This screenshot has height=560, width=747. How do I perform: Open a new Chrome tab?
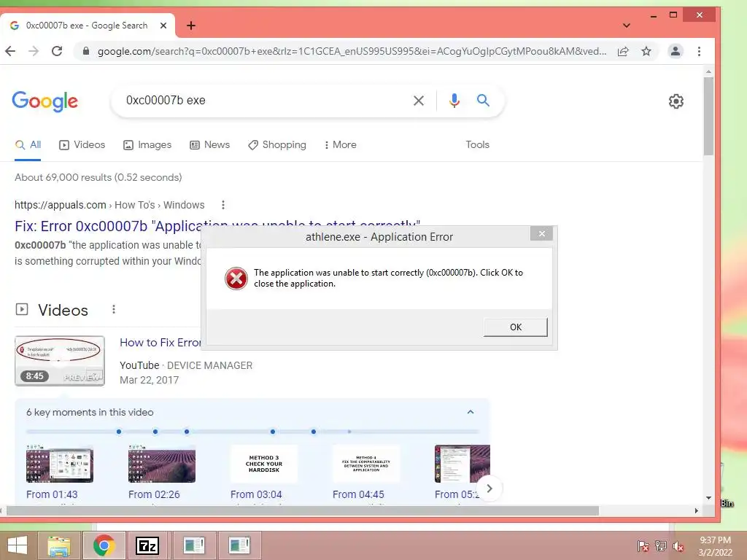[x=191, y=26]
